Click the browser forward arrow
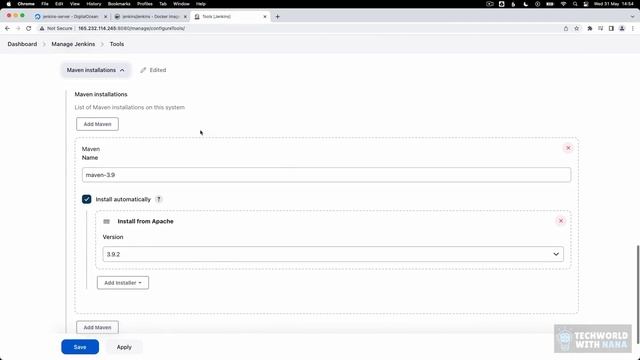640x360 pixels. [18, 28]
